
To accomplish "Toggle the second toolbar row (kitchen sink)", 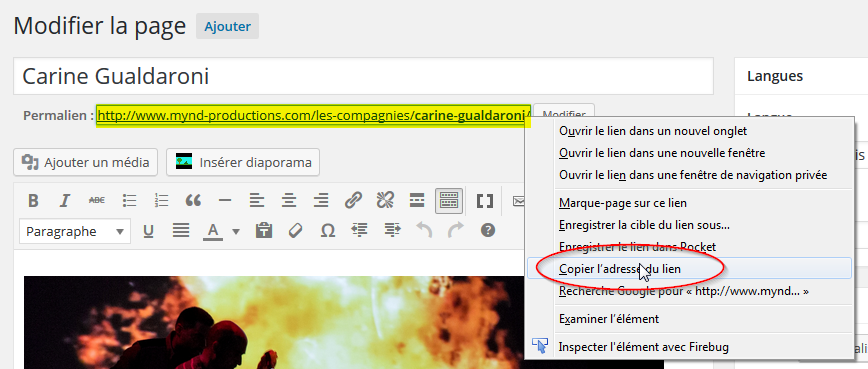I will click(449, 200).
